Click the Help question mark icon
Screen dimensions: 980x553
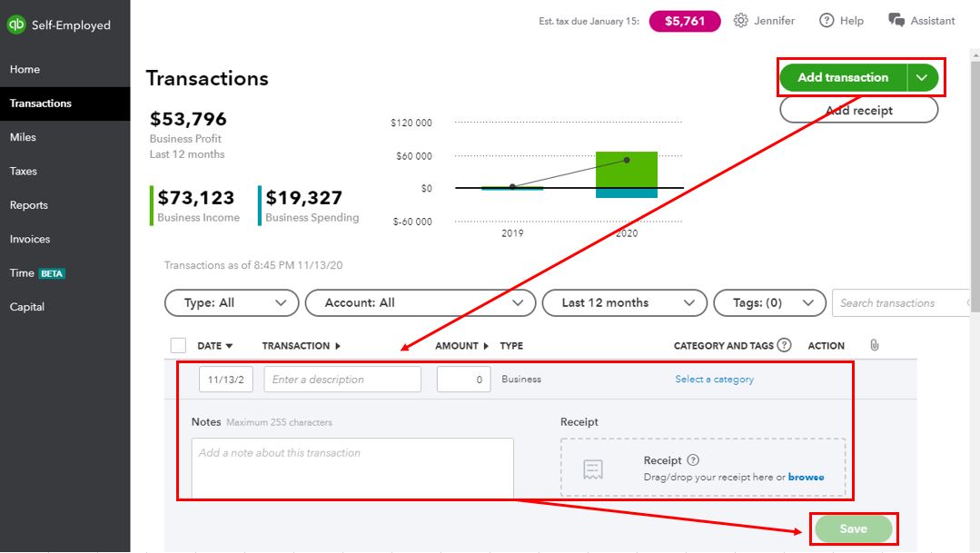point(827,21)
